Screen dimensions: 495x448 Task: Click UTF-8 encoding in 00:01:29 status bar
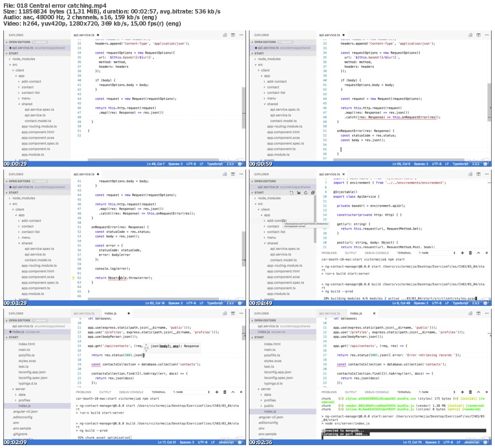pos(191,303)
